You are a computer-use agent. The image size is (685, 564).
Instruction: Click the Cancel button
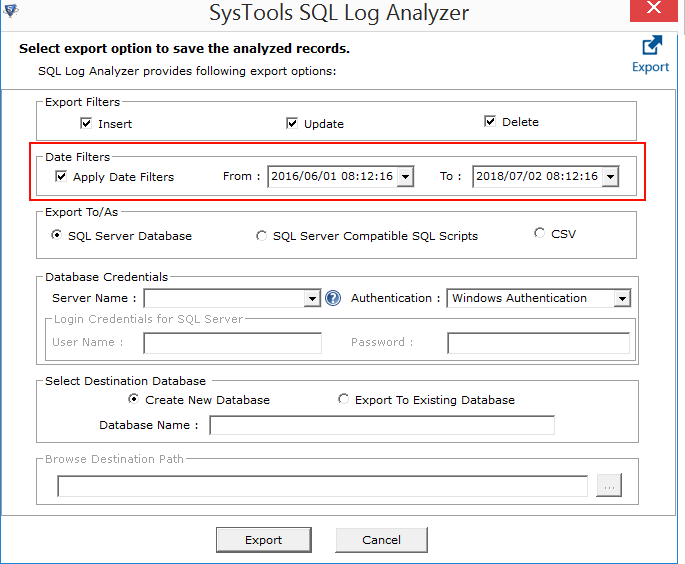pos(381,540)
